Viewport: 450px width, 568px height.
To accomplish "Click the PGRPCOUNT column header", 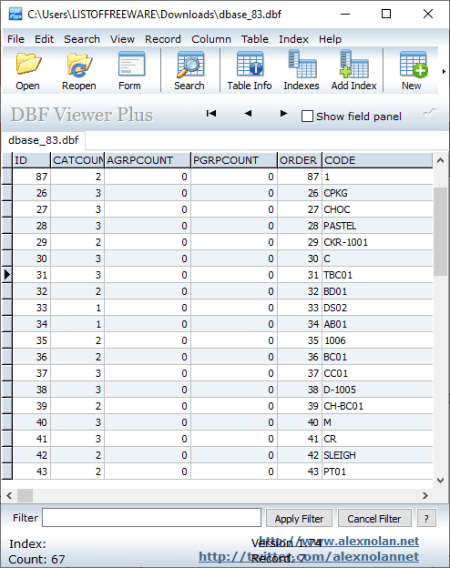I will 234,160.
